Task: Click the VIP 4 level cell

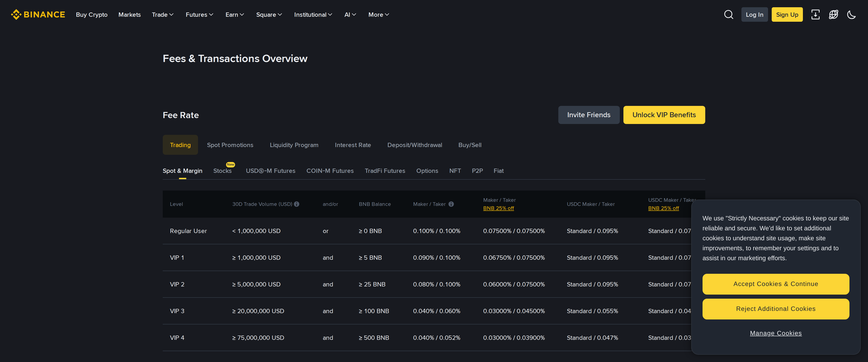Action: [177, 337]
